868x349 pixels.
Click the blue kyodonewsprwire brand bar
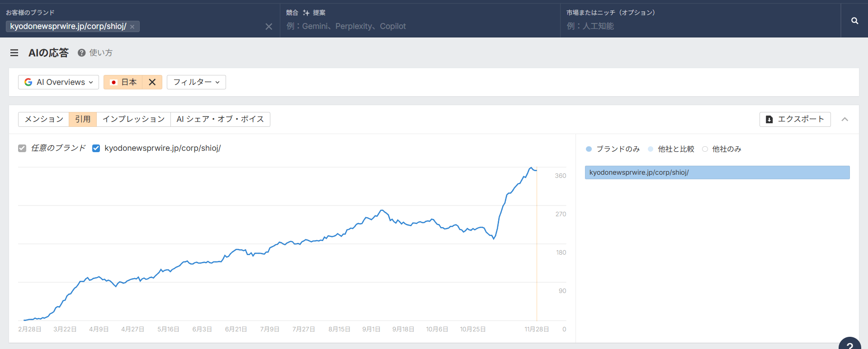coord(717,172)
